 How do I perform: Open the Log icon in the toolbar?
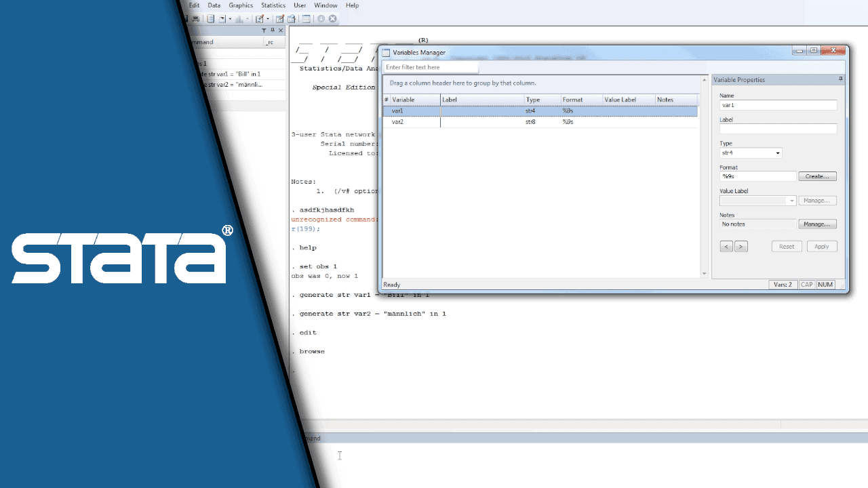pos(211,19)
